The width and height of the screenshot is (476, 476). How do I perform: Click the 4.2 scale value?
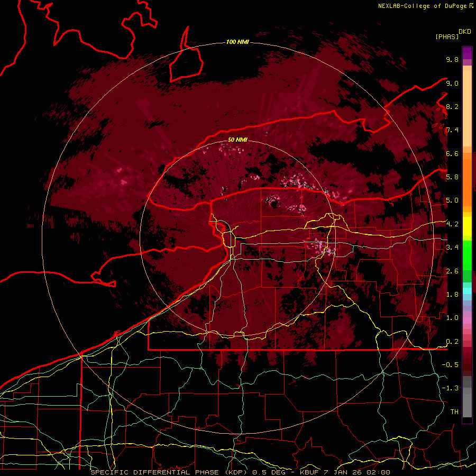pyautogui.click(x=452, y=224)
